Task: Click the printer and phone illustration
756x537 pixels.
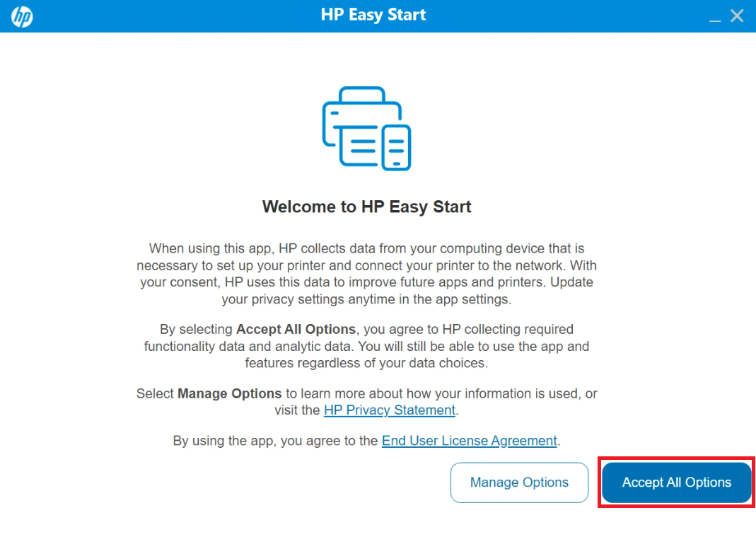Action: tap(366, 128)
